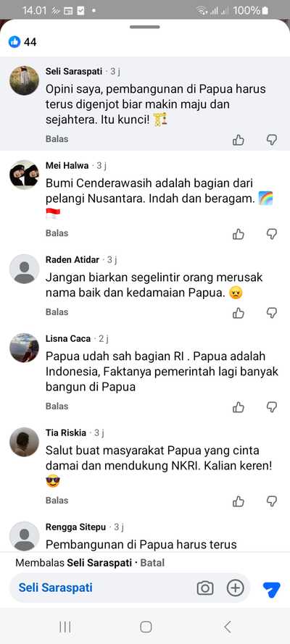Tap Balas under Raden Atidar's comment

click(57, 311)
